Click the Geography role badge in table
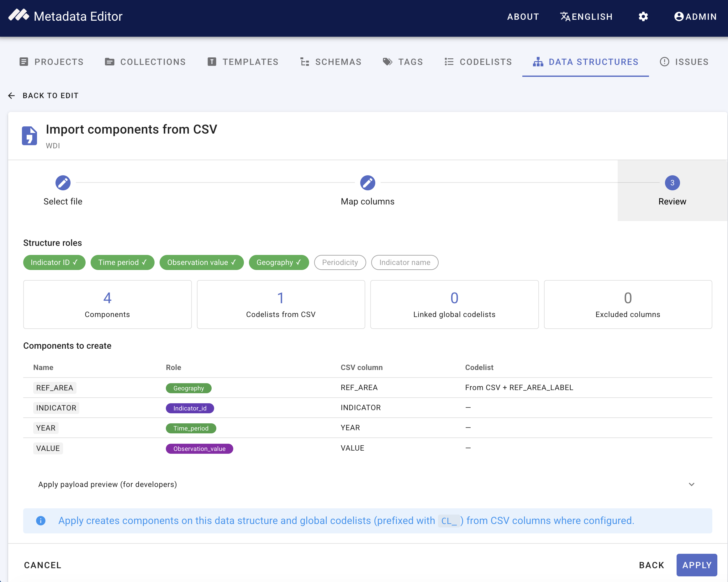Image resolution: width=728 pixels, height=582 pixels. [188, 388]
